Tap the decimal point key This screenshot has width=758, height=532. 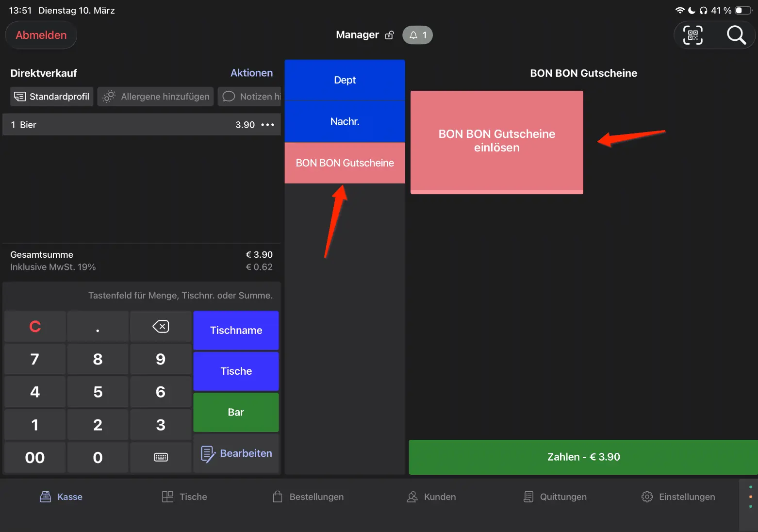point(98,326)
